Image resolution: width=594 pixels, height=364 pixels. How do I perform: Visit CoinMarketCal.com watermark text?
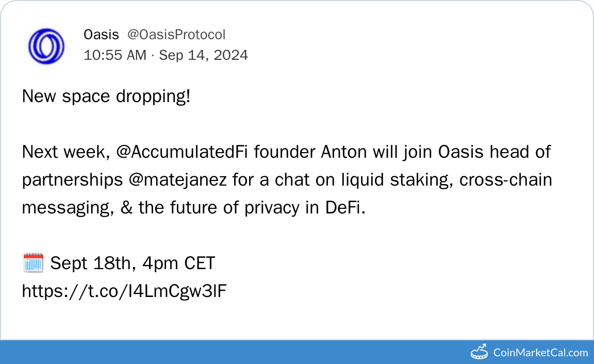(540, 353)
